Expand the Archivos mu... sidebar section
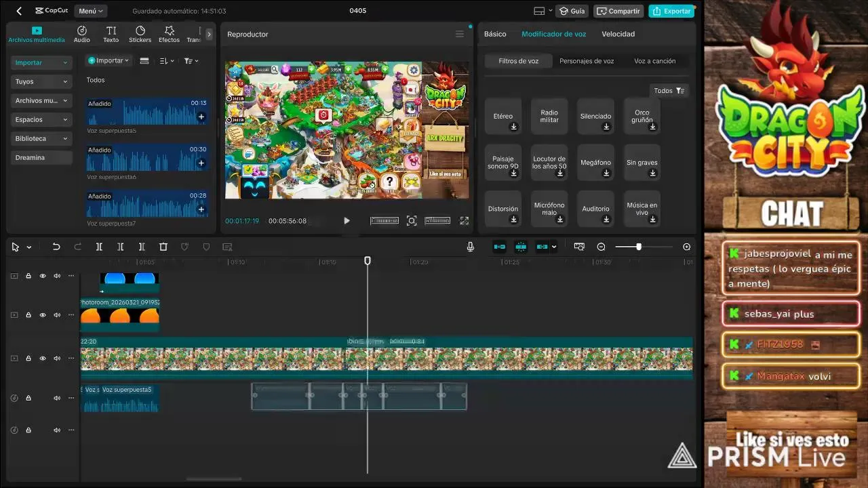 pyautogui.click(x=41, y=100)
